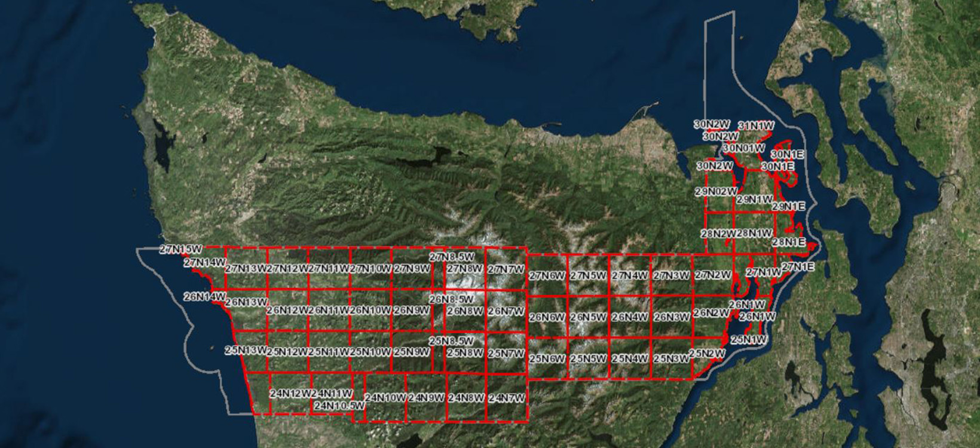Select the 24N10.5W township label

[339, 406]
